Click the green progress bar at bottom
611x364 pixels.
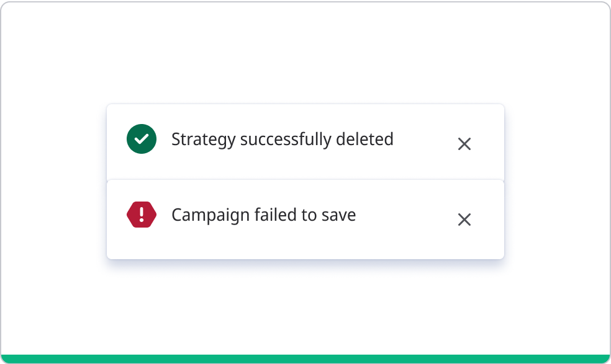[305, 359]
